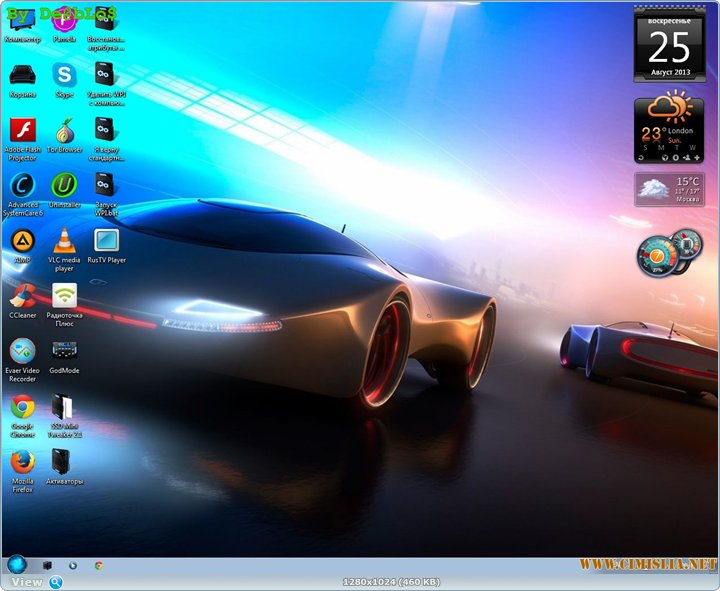Click the calendar gadget showing 25
The width and height of the screenshot is (720, 591).
click(x=668, y=44)
